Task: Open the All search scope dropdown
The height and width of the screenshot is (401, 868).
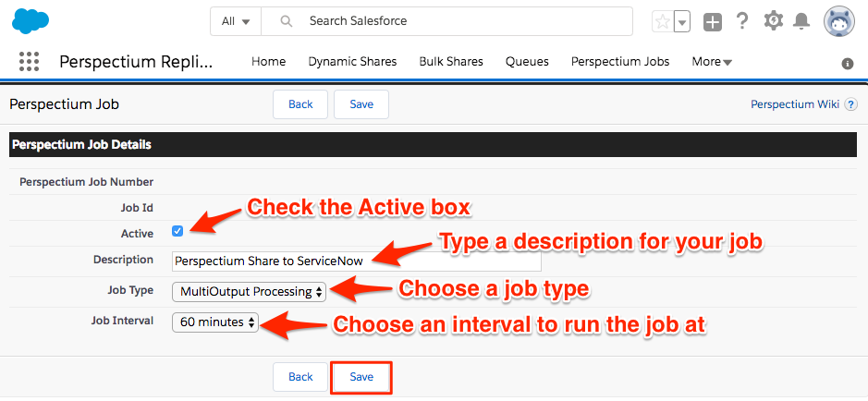Action: coord(236,21)
